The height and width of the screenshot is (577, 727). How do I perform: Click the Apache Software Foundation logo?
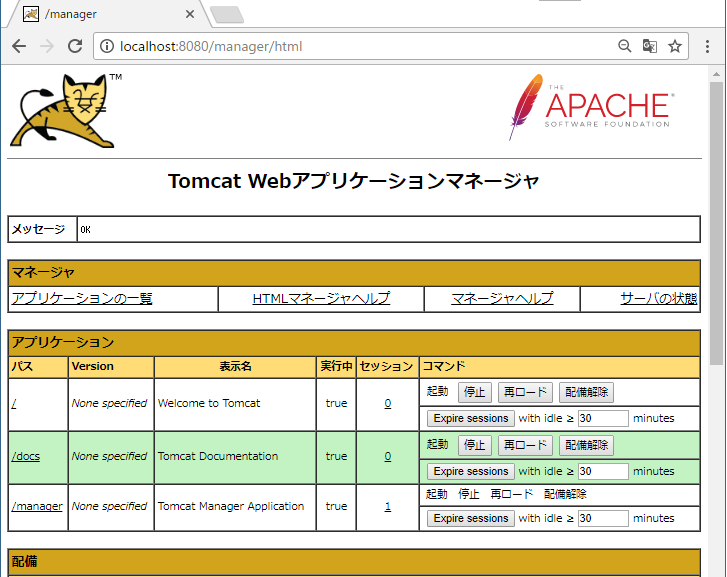pyautogui.click(x=592, y=107)
